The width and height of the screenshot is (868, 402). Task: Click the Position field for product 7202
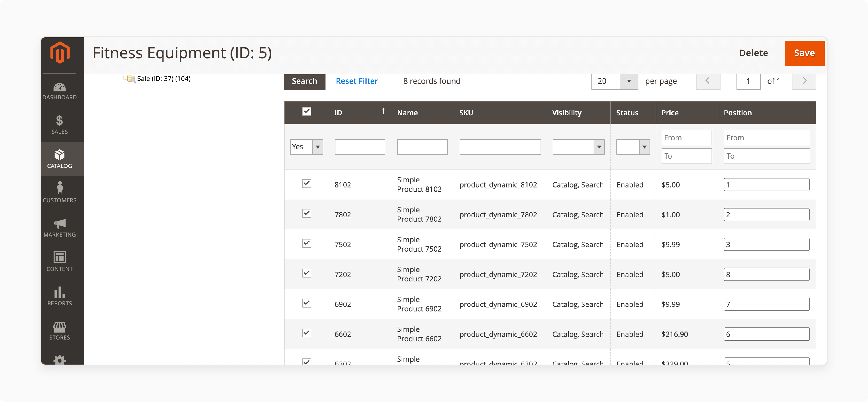coord(766,274)
